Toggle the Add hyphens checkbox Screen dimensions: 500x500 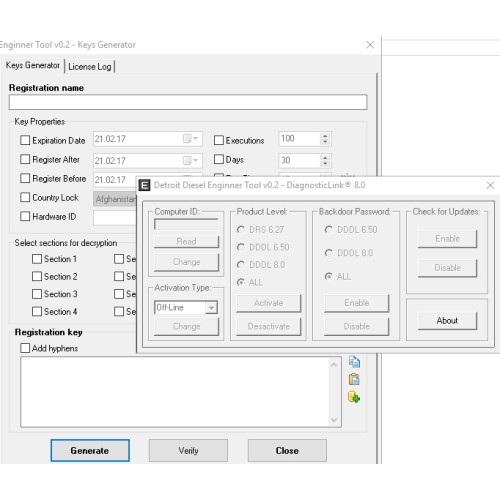[x=25, y=348]
